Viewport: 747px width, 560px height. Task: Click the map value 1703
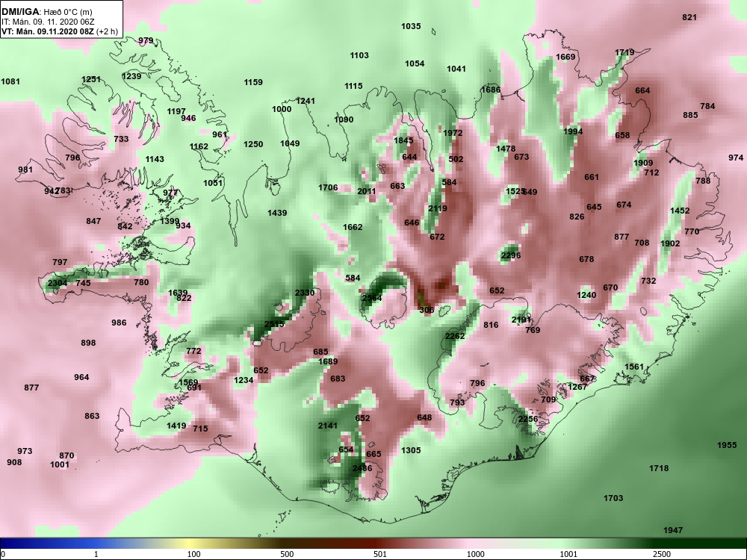pos(613,497)
